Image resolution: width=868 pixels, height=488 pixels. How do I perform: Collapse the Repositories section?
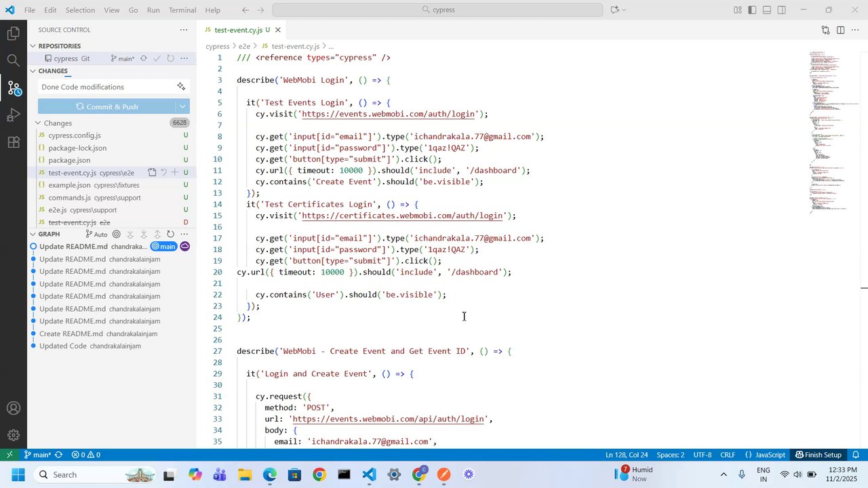[x=33, y=45]
